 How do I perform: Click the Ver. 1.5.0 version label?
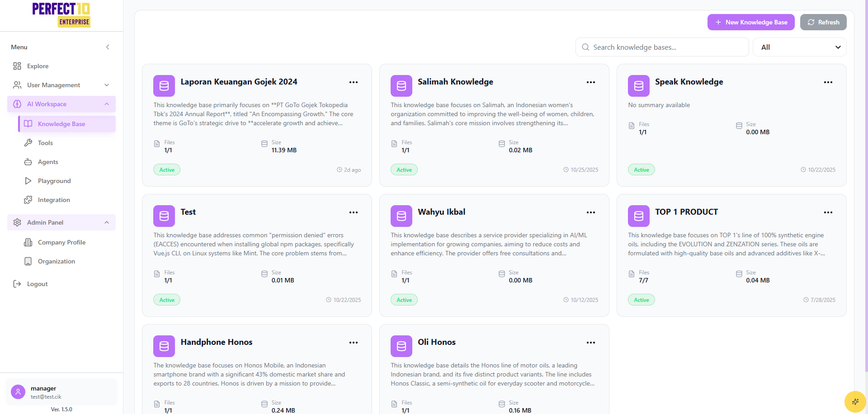61,409
